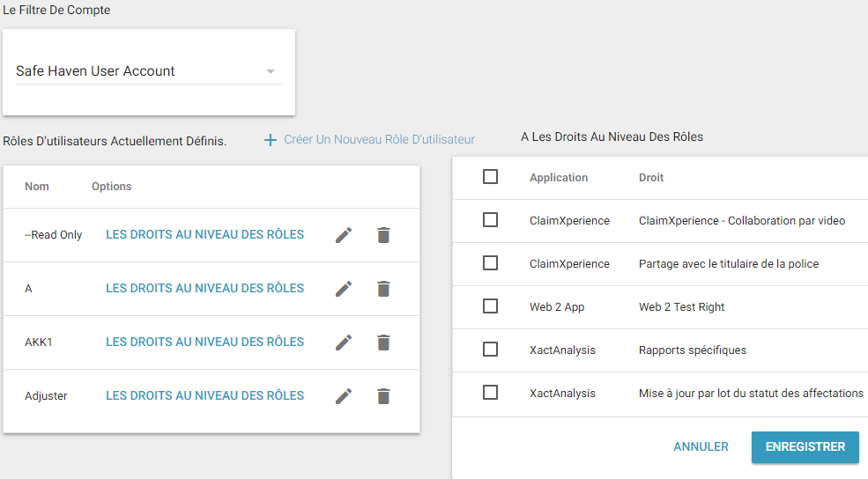Open role rights for Adjuster
Screen dimensions: 868x479
tap(204, 396)
